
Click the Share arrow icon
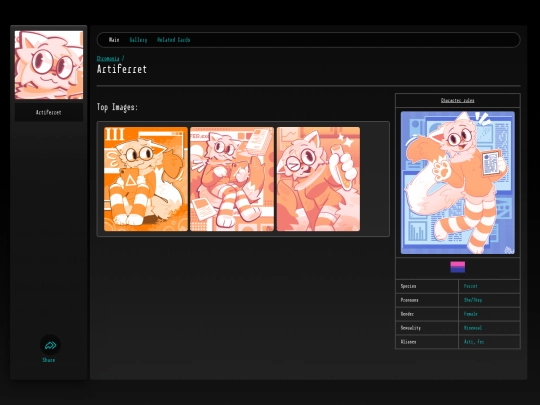(50, 345)
